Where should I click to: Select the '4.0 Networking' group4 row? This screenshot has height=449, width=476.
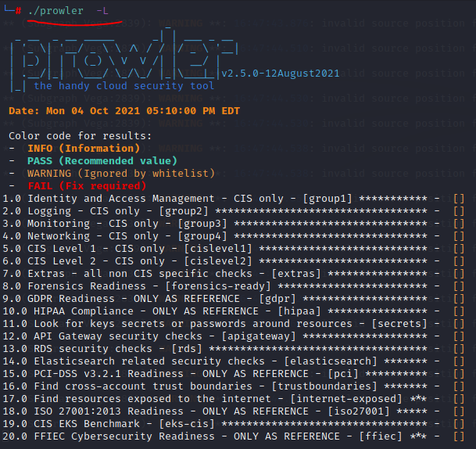(234, 235)
